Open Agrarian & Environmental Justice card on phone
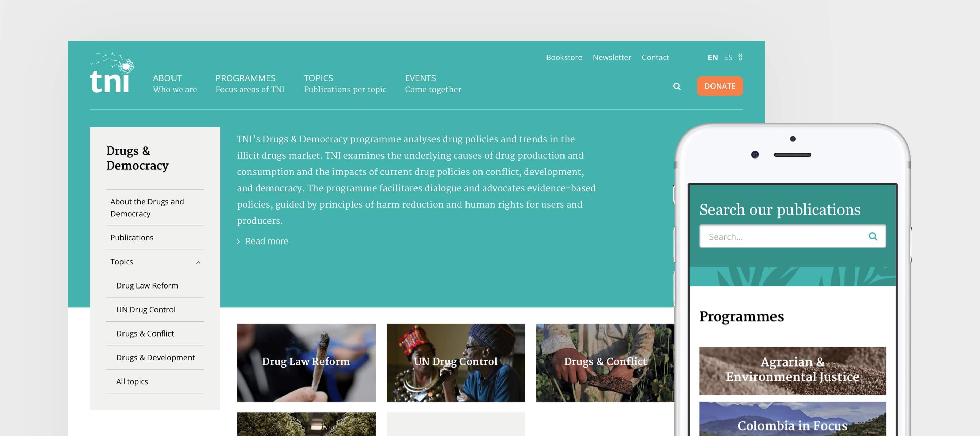980x436 pixels. (x=793, y=371)
